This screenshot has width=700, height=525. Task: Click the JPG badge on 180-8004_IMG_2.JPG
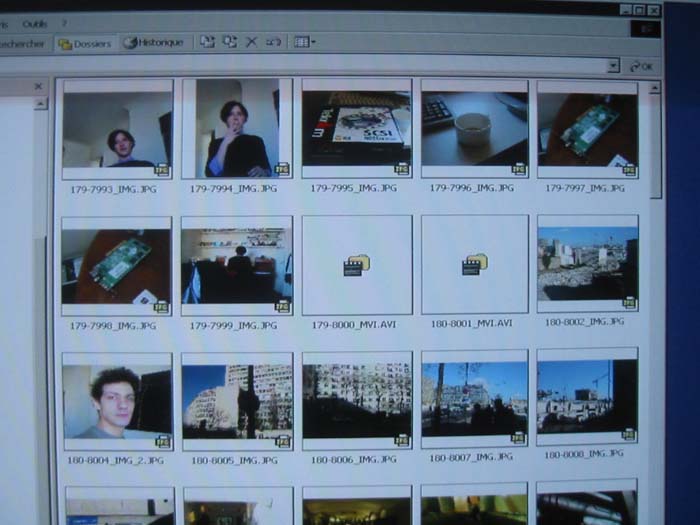point(163,442)
